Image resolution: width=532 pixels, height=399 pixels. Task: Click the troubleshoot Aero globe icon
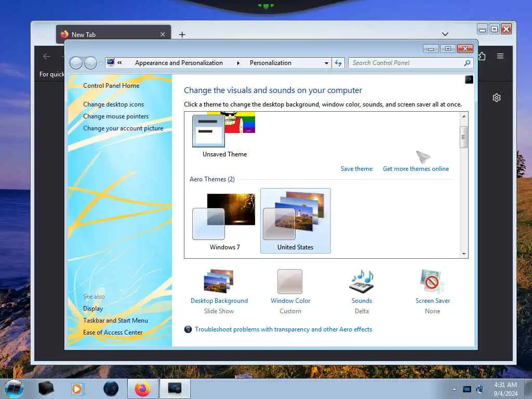[x=188, y=329]
